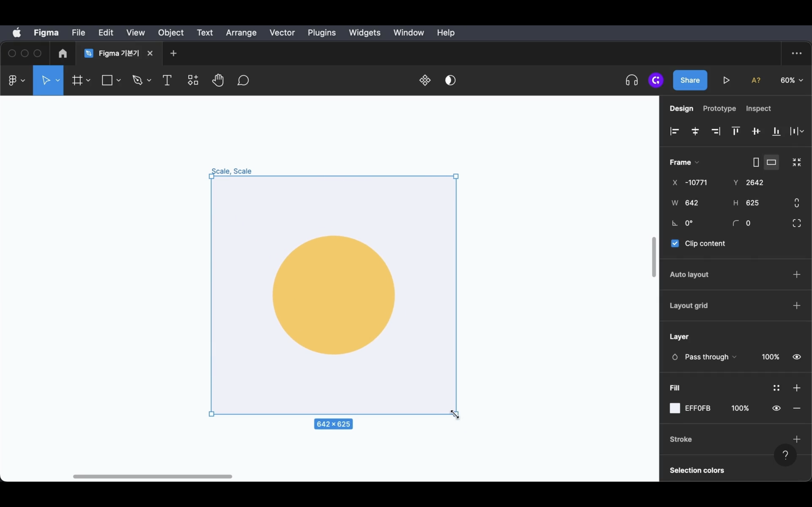Open the Frame type dropdown
812x507 pixels.
(x=684, y=162)
